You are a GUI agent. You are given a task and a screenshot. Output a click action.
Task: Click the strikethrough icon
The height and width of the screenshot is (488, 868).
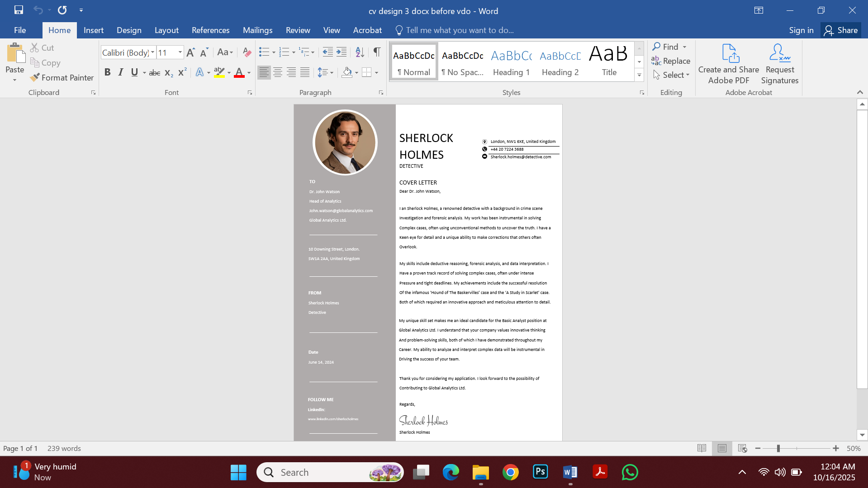[x=154, y=72]
